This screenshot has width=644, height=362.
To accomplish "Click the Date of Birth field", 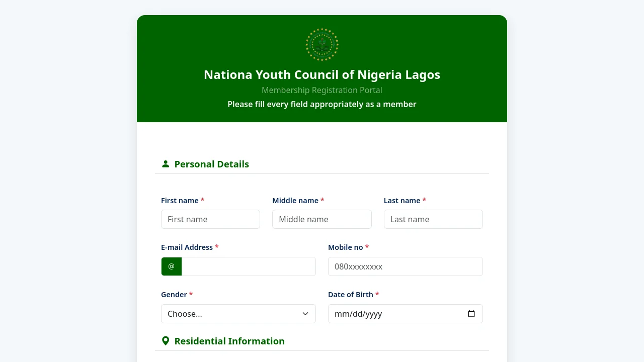I will coord(397,314).
